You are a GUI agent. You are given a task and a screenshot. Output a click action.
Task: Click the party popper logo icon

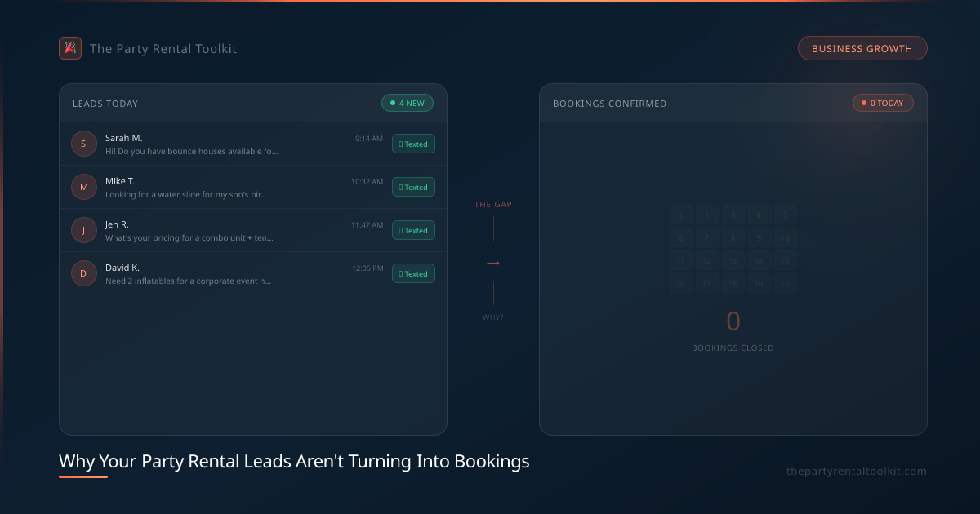tap(70, 48)
